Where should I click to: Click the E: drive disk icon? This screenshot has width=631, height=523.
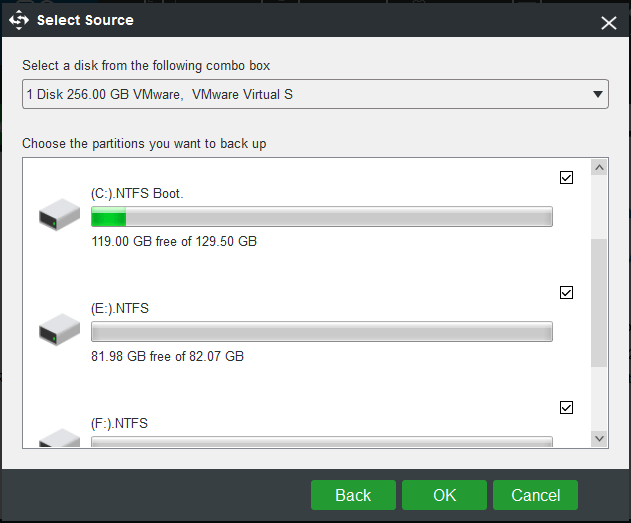(60, 329)
